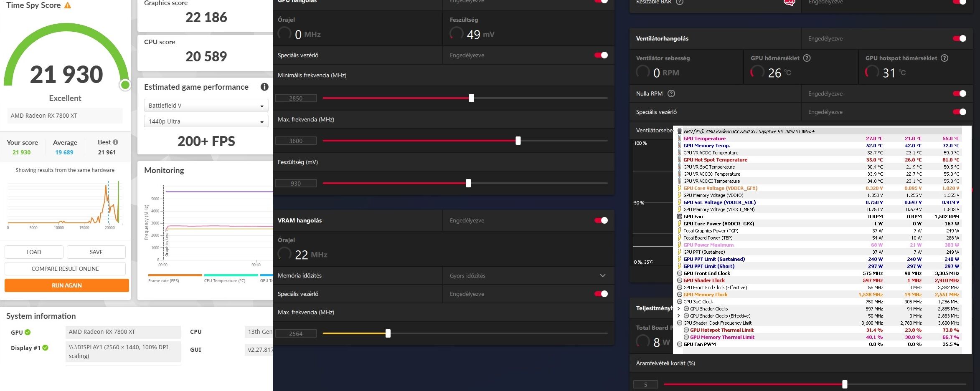The image size is (980, 391).
Task: Select the GPU Power Maximum sensor row
Action: pyautogui.click(x=819, y=245)
